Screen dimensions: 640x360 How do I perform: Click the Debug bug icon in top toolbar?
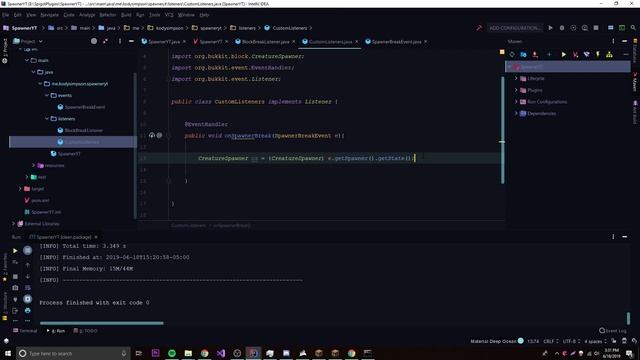(x=562, y=28)
